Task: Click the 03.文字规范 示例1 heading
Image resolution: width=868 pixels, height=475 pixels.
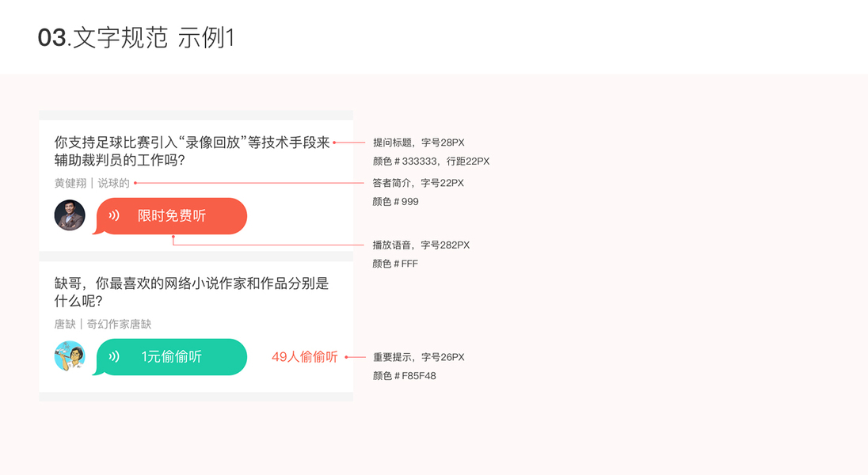Action: 136,38
